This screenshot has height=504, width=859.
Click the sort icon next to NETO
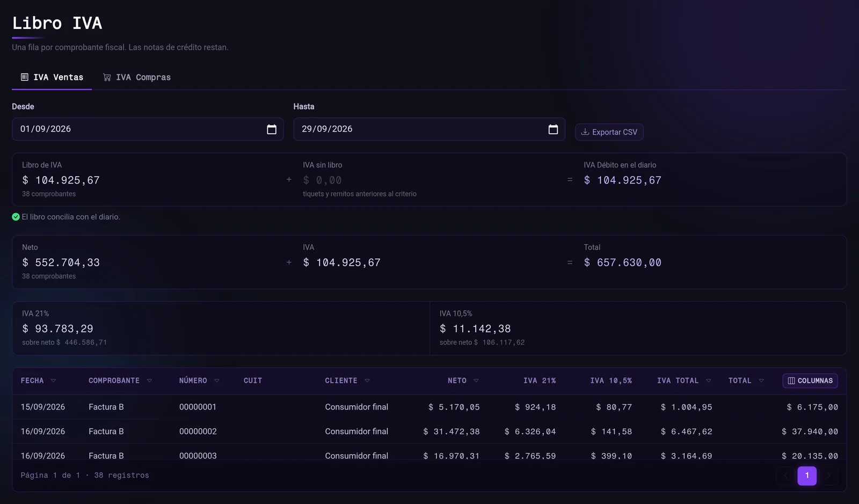click(476, 381)
